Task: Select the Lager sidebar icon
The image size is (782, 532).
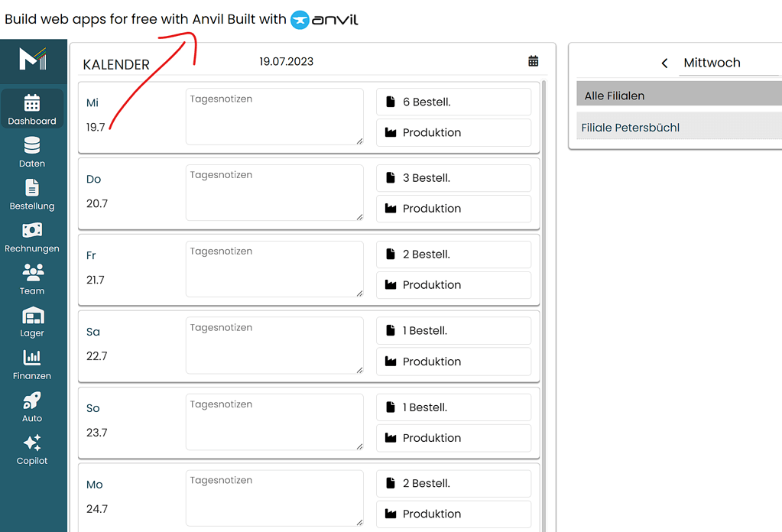Action: [32, 323]
